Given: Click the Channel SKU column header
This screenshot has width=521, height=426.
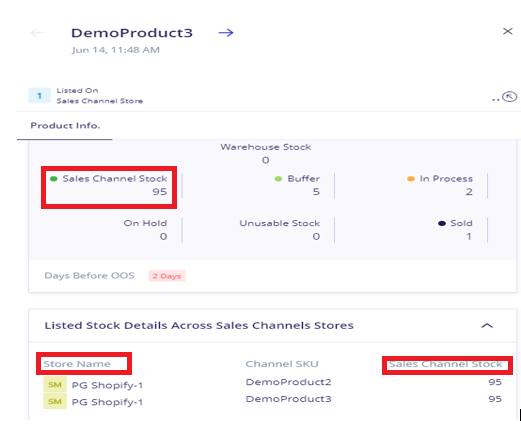Looking at the screenshot, I should (x=282, y=364).
